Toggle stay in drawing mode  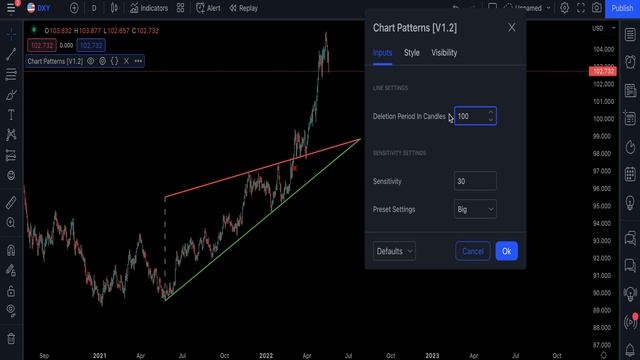click(11, 270)
